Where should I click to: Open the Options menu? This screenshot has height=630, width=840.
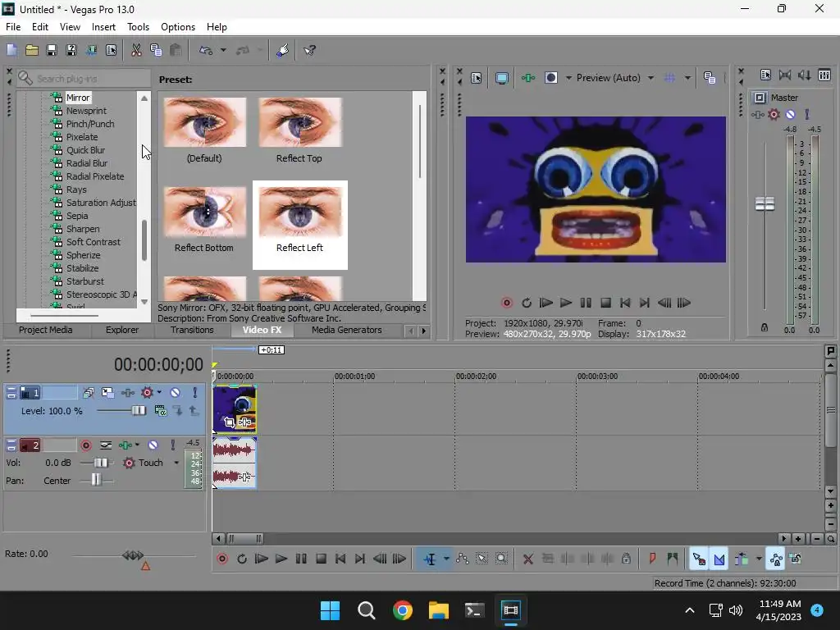(178, 27)
